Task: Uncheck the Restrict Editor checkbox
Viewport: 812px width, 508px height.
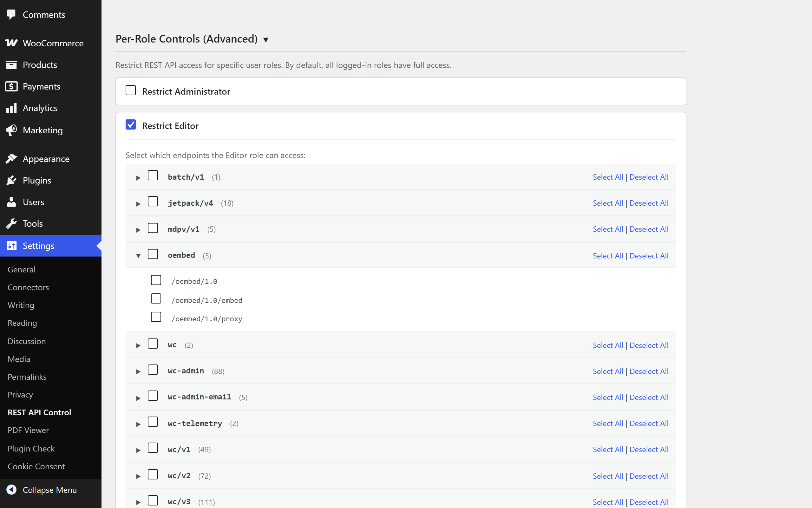Action: (x=131, y=125)
